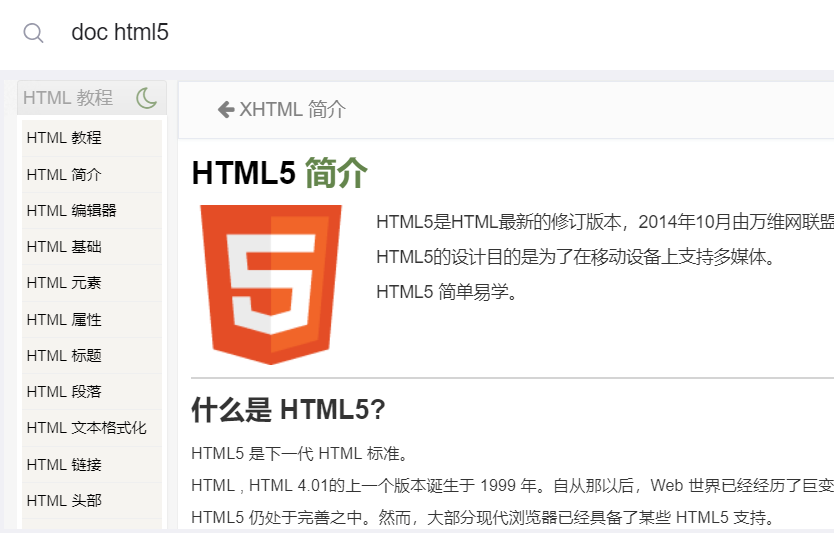834x533 pixels.
Task: Open 'HTML 段落' sidebar entry
Action: [x=91, y=392]
